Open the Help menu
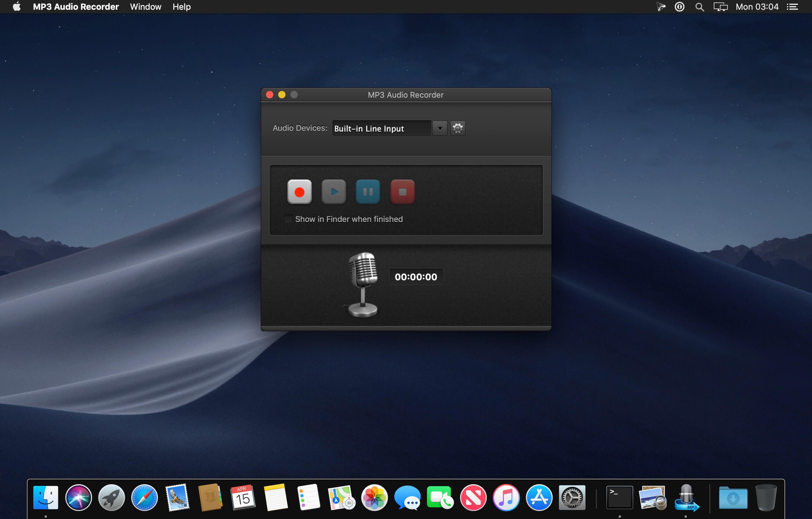This screenshot has width=812, height=519. point(181,7)
